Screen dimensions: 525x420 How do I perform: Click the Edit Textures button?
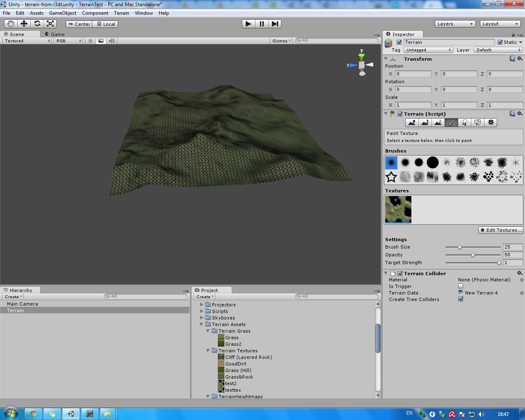[500, 230]
